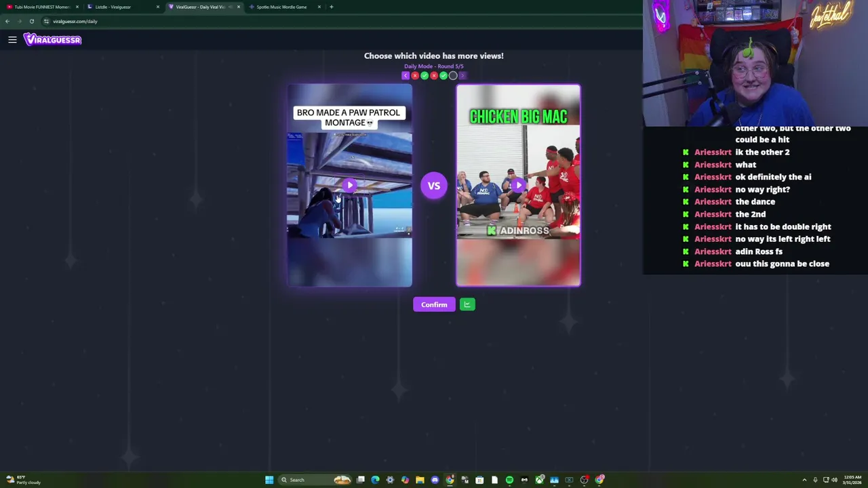The height and width of the screenshot is (488, 868).
Task: Close the Tubi Movie FUNNIEST Moments tab
Action: point(77,7)
